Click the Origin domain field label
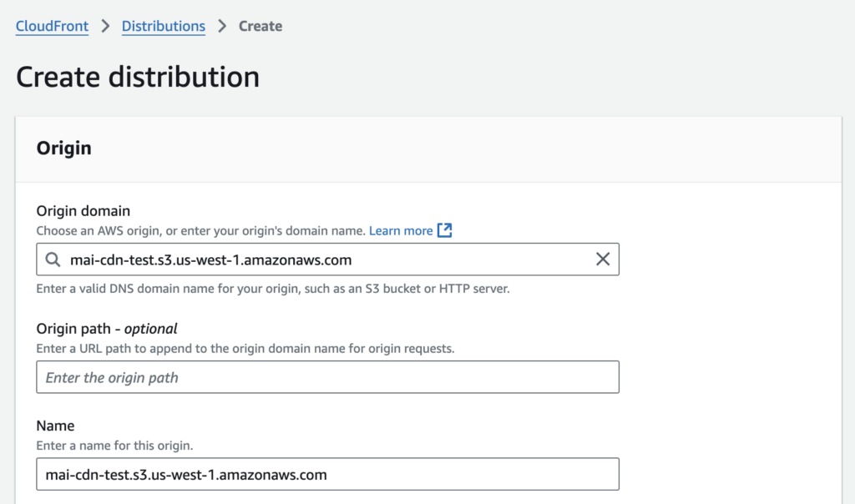 click(83, 211)
